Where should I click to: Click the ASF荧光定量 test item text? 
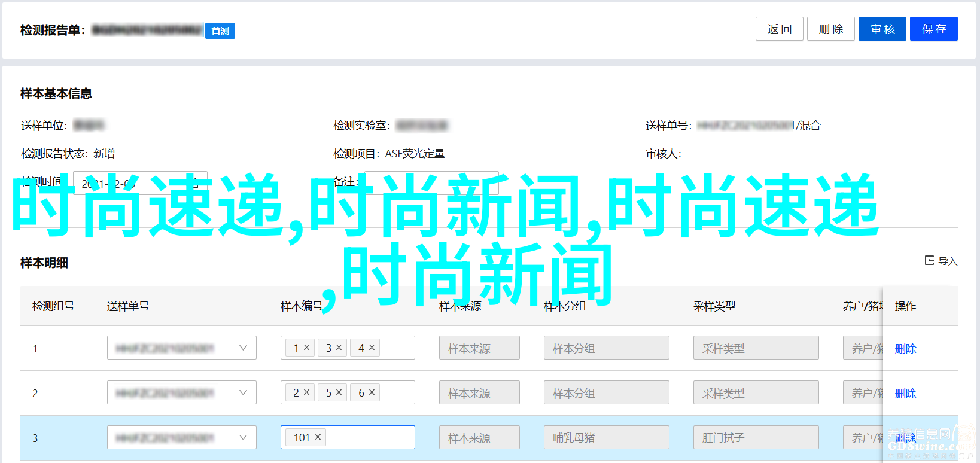coord(415,154)
